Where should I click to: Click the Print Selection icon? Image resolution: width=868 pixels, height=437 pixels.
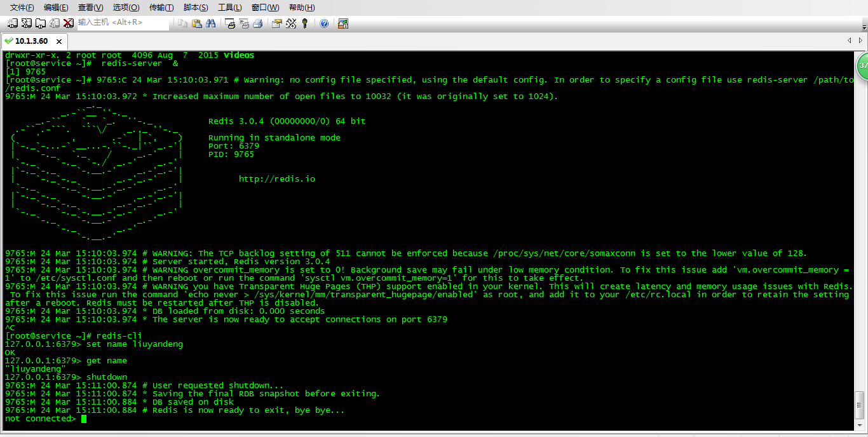[244, 24]
